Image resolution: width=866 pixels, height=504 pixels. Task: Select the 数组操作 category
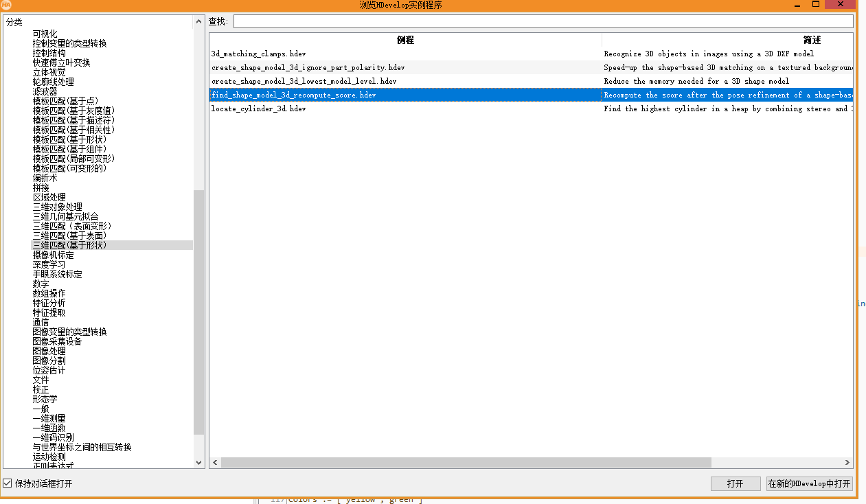(x=49, y=293)
